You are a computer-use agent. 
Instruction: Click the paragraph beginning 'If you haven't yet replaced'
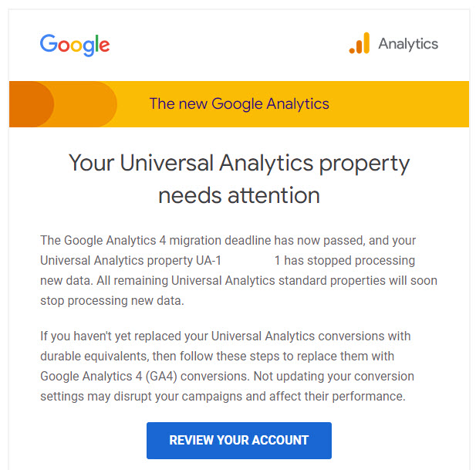pyautogui.click(x=227, y=366)
